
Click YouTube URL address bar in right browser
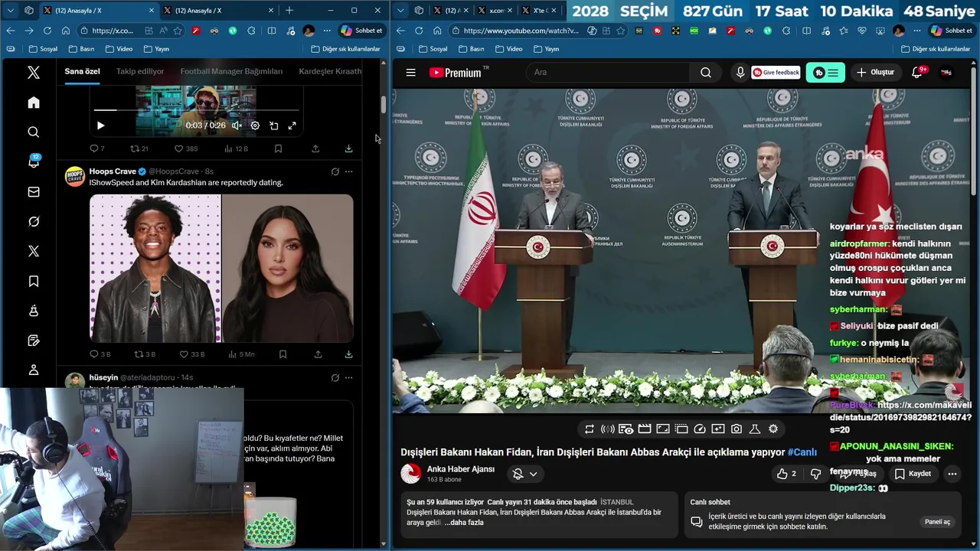[x=521, y=31]
